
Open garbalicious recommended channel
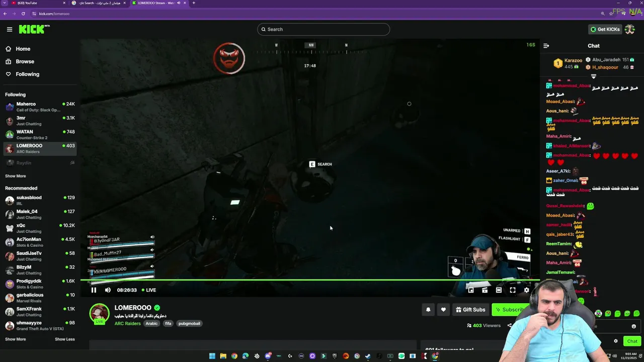40,298
